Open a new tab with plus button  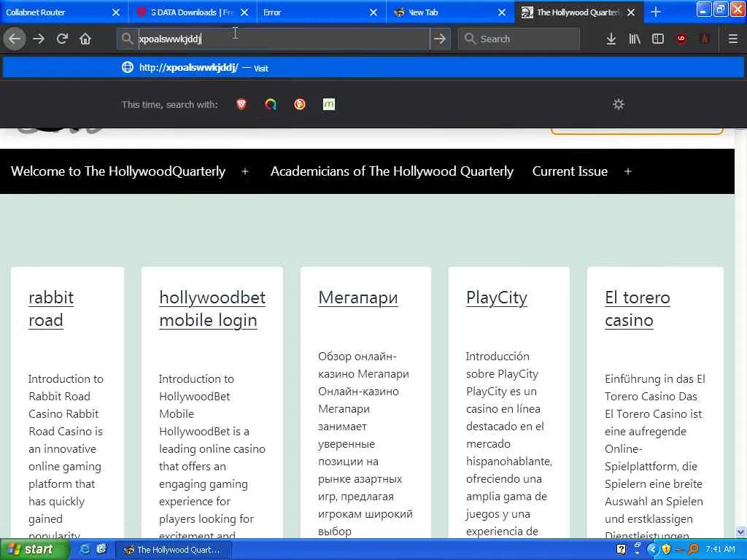[656, 12]
